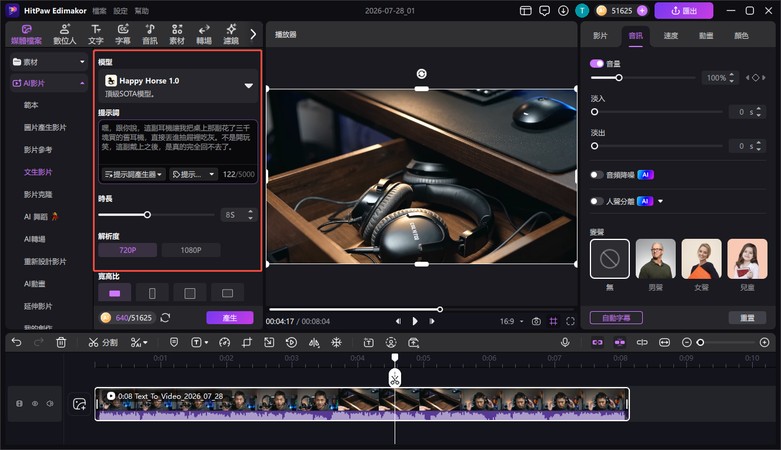Toggle the volume switch off

[596, 63]
